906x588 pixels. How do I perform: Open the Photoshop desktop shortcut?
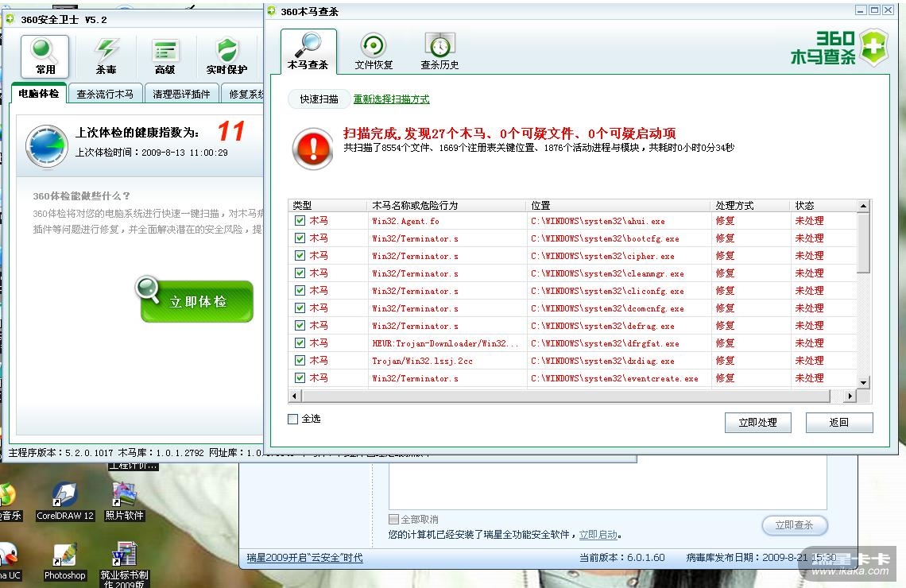click(x=64, y=562)
